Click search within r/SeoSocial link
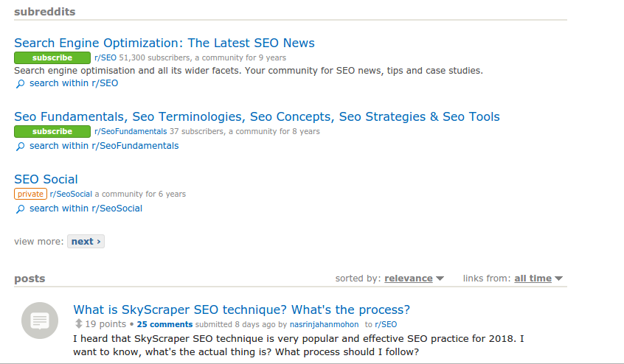This screenshot has width=624, height=364. [x=86, y=209]
